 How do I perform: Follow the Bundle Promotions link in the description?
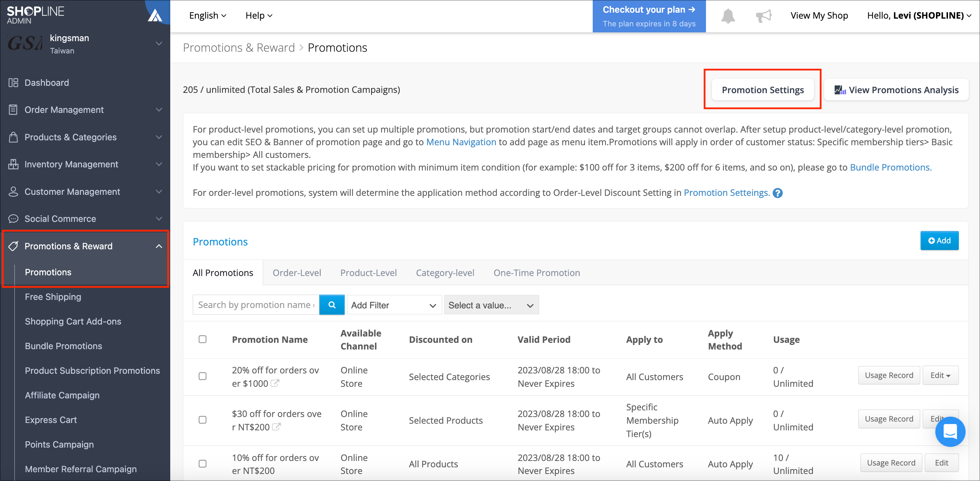(x=891, y=167)
